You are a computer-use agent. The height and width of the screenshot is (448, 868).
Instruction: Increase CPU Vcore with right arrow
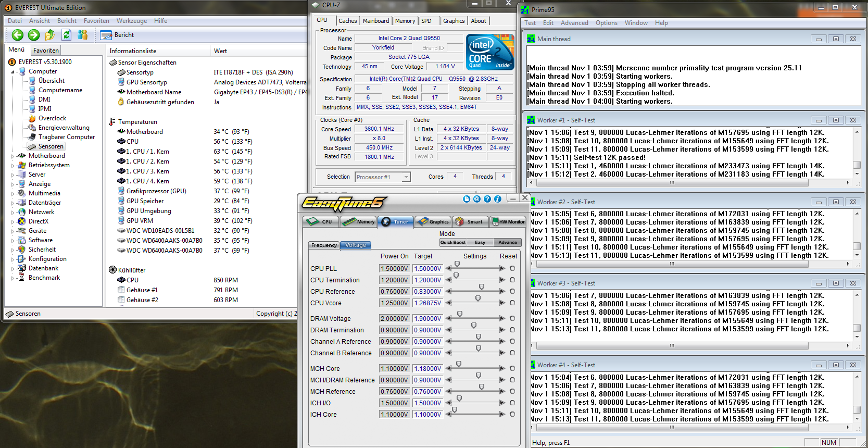coord(502,303)
